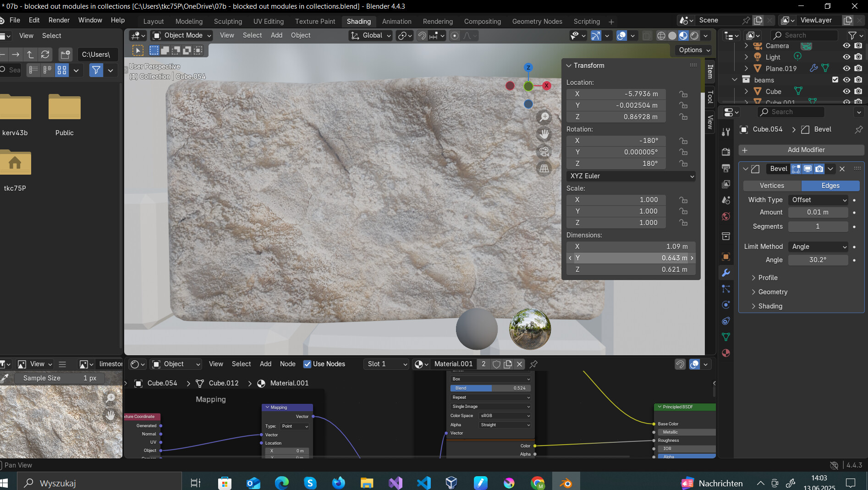Image resolution: width=868 pixels, height=490 pixels.
Task: Click the Add Modifier button
Action: 801,150
